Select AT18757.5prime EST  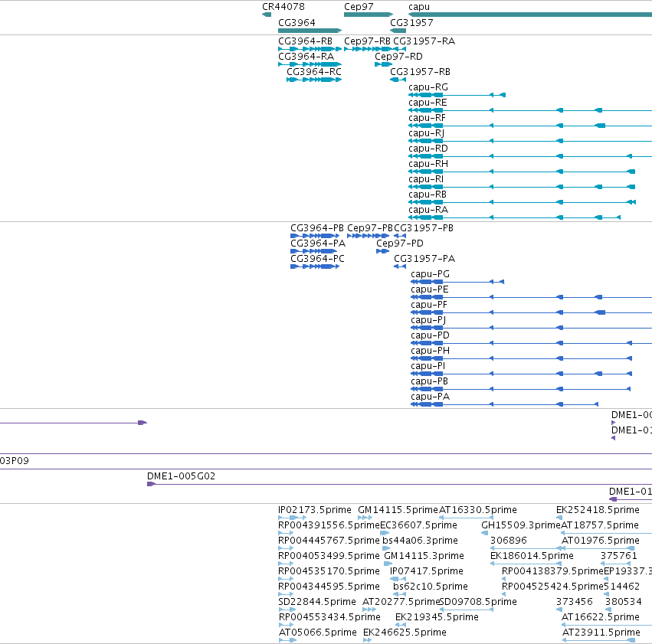point(607,533)
